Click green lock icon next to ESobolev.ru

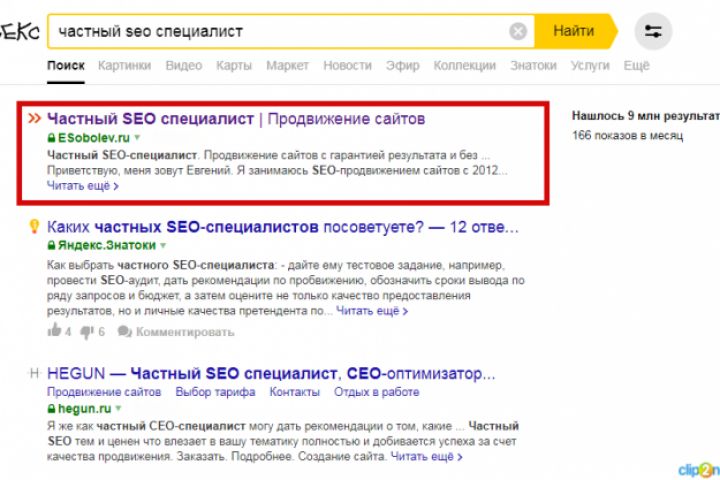coord(51,136)
